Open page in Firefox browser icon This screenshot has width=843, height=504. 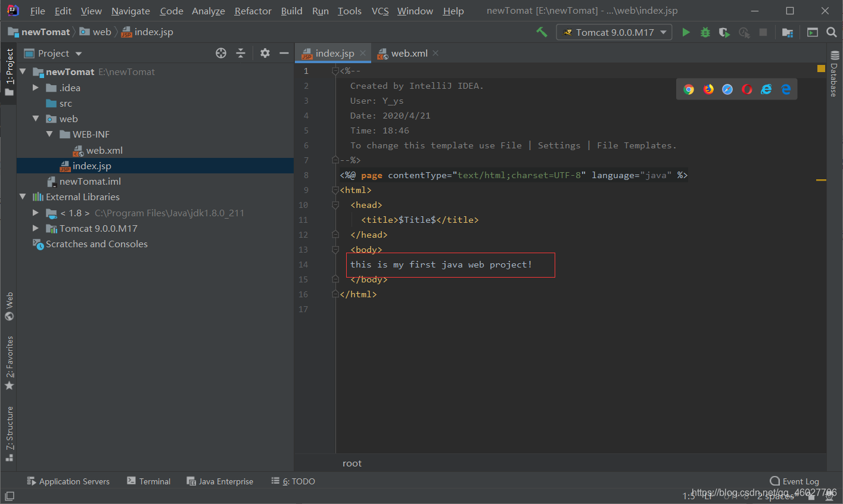coord(708,89)
